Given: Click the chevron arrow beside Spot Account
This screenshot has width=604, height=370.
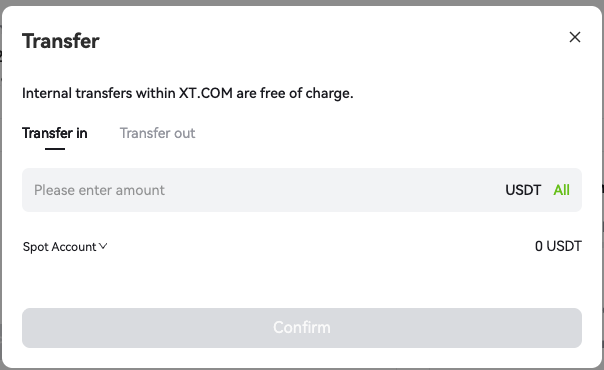Looking at the screenshot, I should point(103,246).
